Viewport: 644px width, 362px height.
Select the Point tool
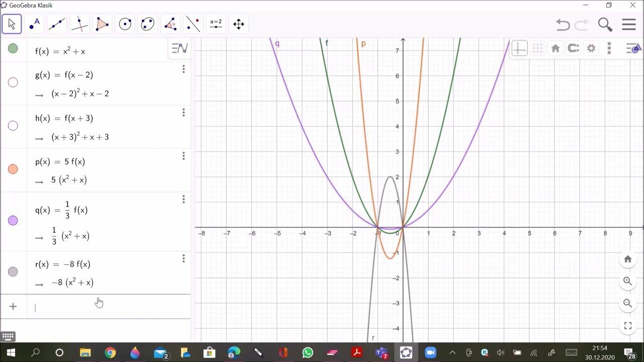(34, 24)
